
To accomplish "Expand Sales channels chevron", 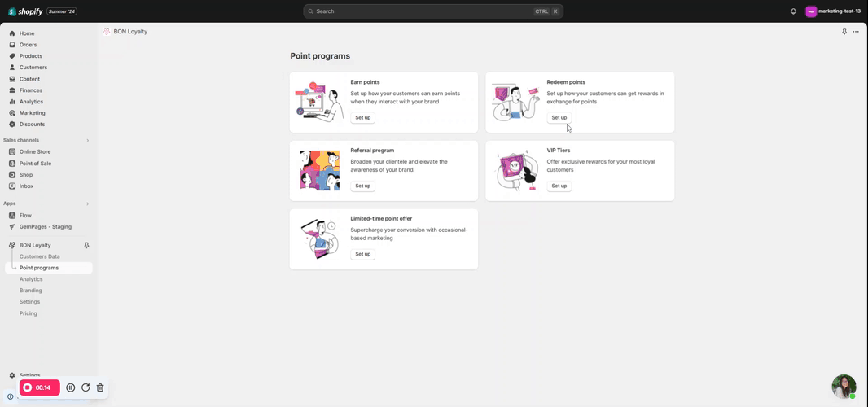I will [x=87, y=141].
